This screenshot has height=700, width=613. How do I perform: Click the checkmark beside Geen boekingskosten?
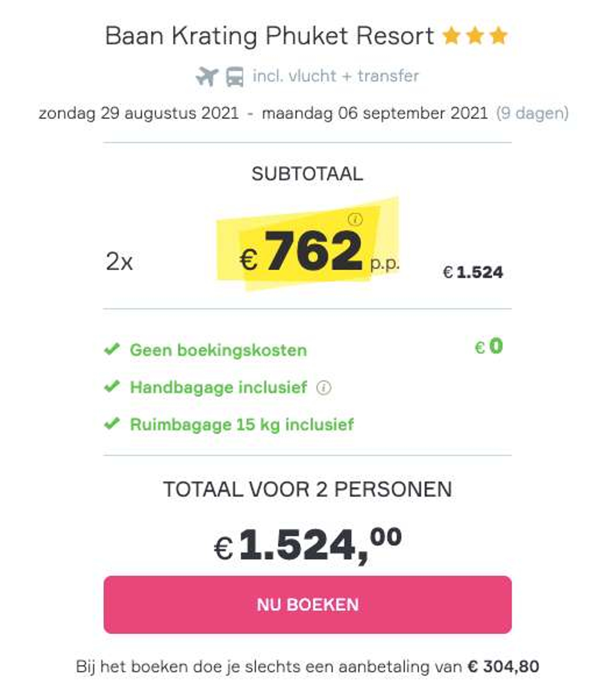pos(112,349)
